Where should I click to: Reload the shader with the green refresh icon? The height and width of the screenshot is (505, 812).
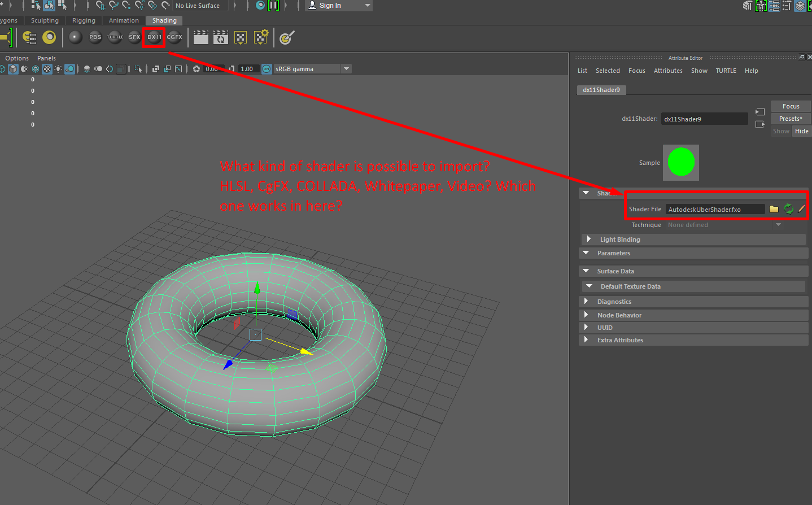[x=789, y=209]
